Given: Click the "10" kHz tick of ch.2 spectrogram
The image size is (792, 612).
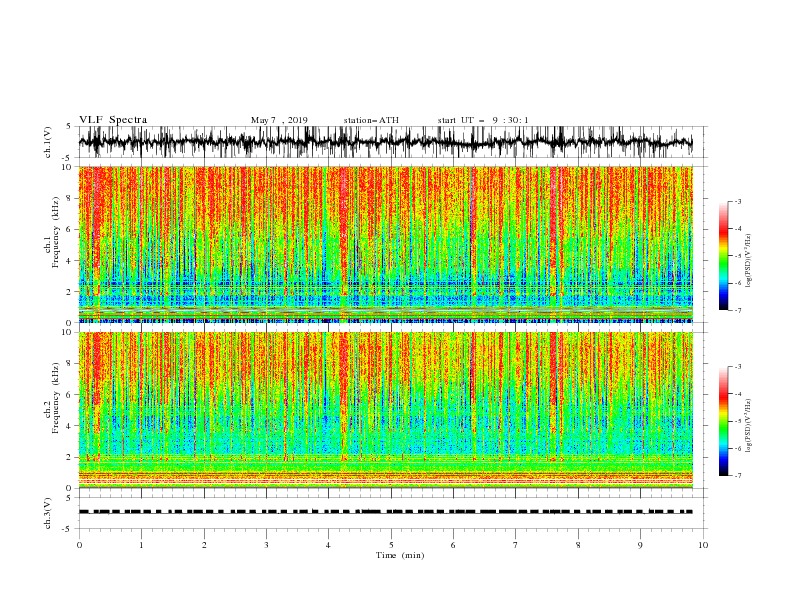Looking at the screenshot, I should tap(67, 332).
